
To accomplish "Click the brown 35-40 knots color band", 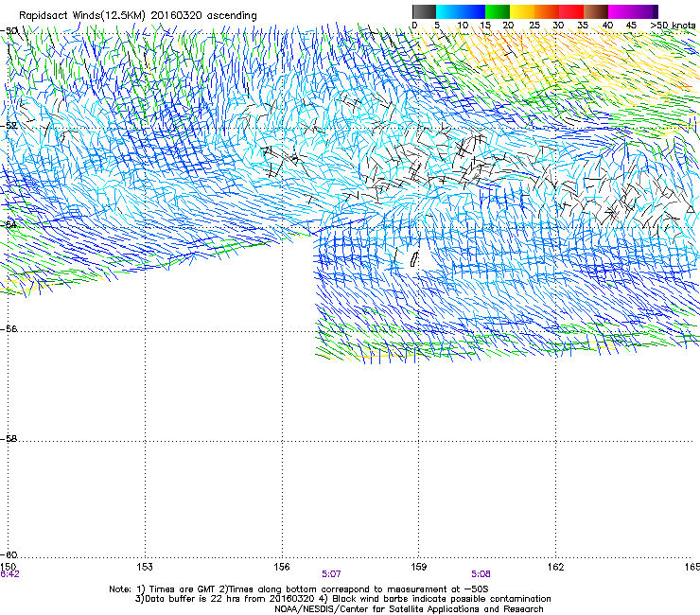I will 596,11.
